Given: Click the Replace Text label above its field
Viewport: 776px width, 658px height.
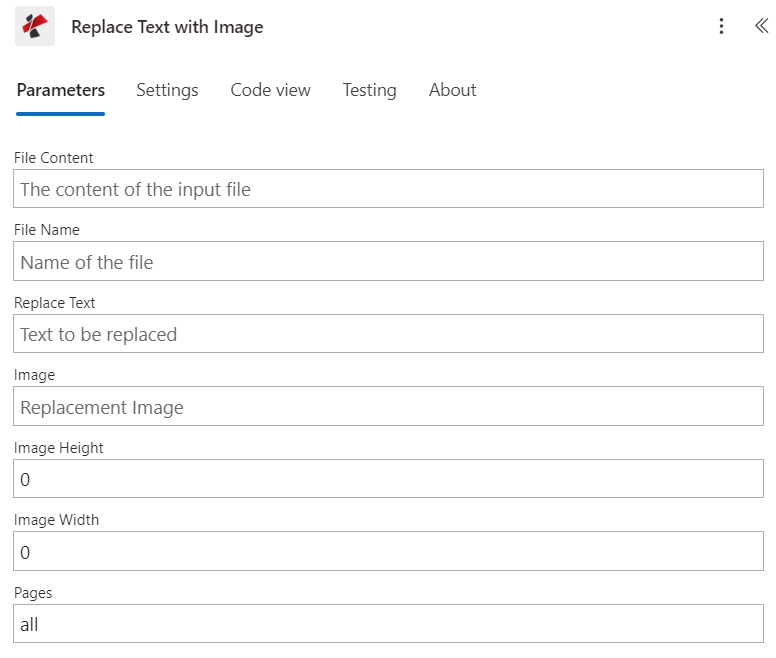Looking at the screenshot, I should (x=55, y=303).
